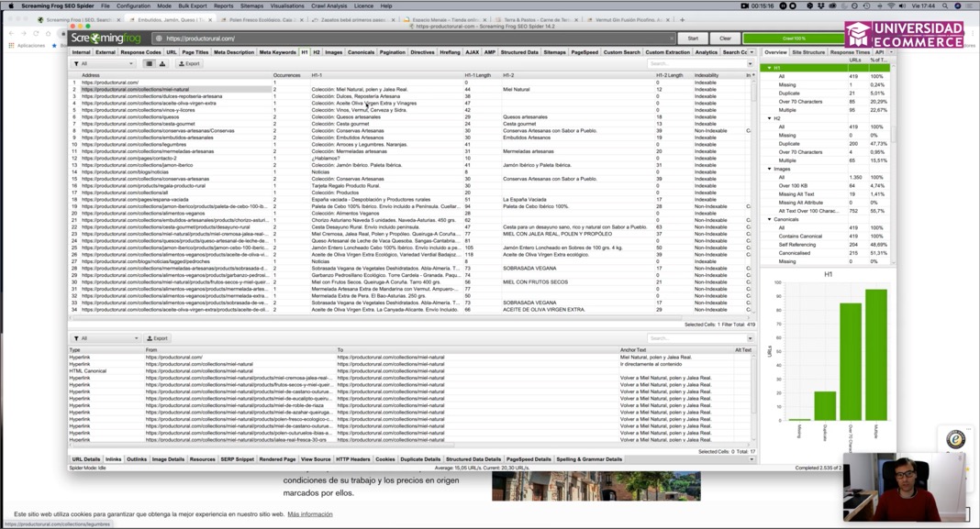Viewport: 980px width, 529px height.
Task: Switch to the Page Titles tab
Action: pyautogui.click(x=195, y=52)
